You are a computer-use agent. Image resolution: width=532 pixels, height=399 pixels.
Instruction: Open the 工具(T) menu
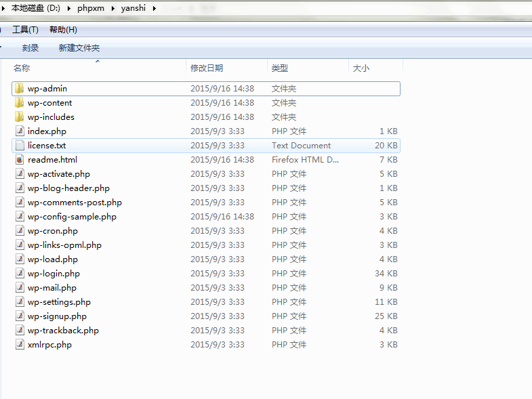pos(25,30)
